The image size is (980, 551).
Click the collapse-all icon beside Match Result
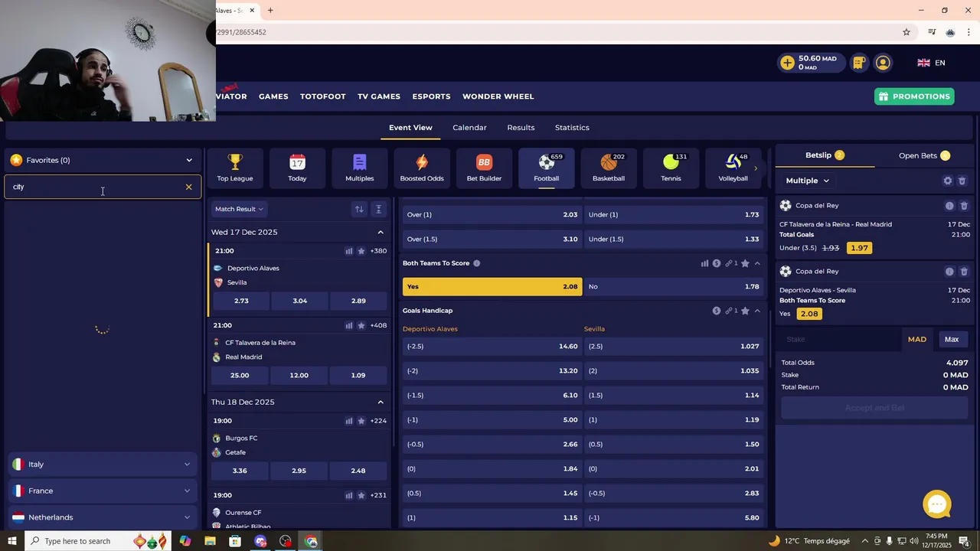pos(378,209)
